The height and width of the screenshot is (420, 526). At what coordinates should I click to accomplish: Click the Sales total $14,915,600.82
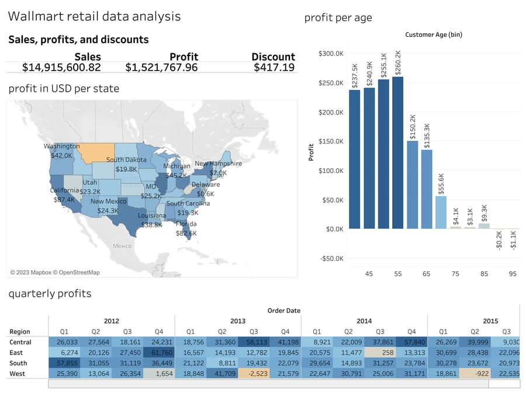coord(61,67)
